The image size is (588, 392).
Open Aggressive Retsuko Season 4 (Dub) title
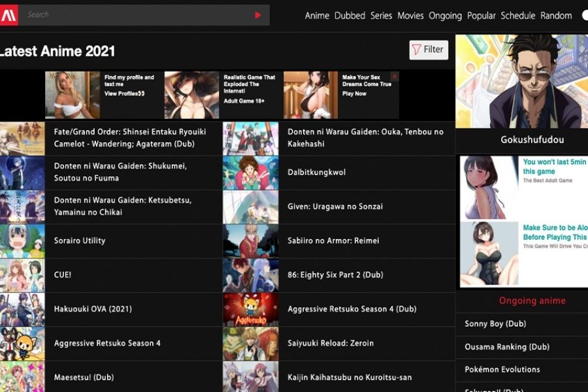pos(351,309)
